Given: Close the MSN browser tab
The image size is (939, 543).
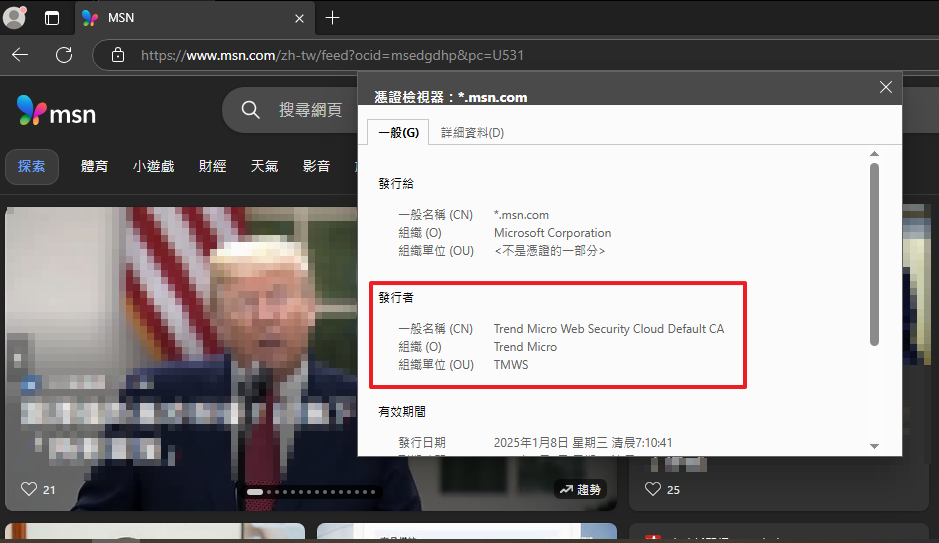Looking at the screenshot, I should tap(300, 18).
